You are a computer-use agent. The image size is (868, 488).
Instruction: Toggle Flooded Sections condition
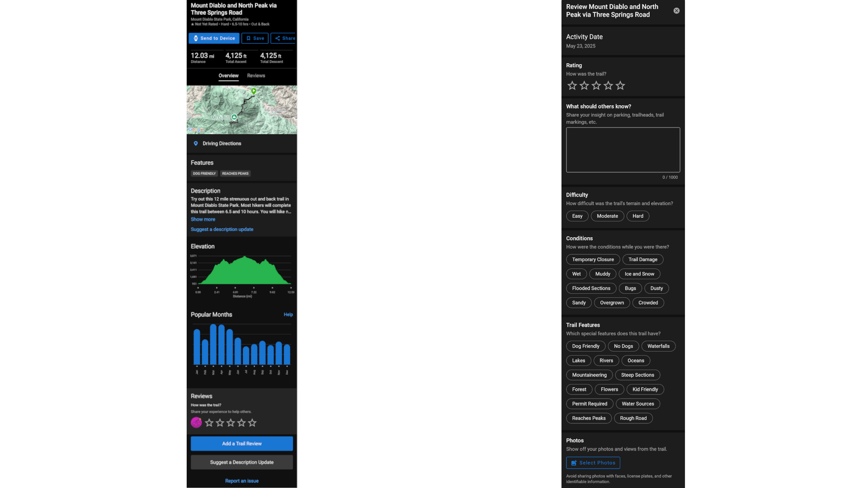pyautogui.click(x=591, y=289)
